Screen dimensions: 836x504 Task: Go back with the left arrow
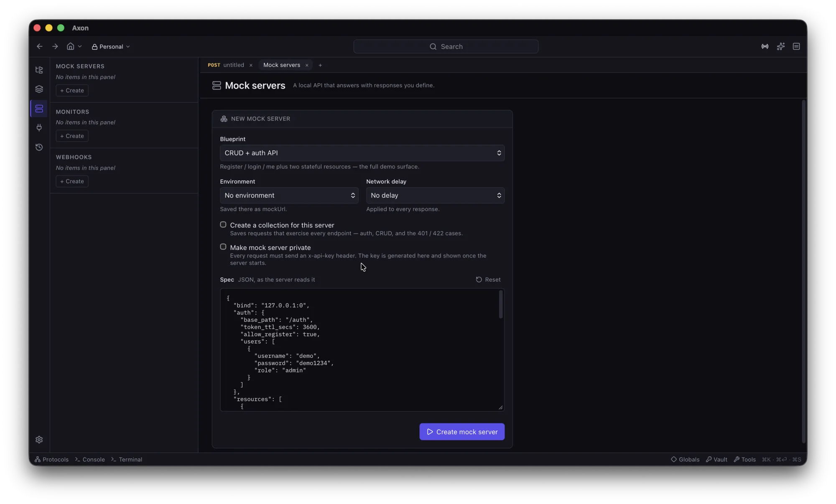(40, 46)
